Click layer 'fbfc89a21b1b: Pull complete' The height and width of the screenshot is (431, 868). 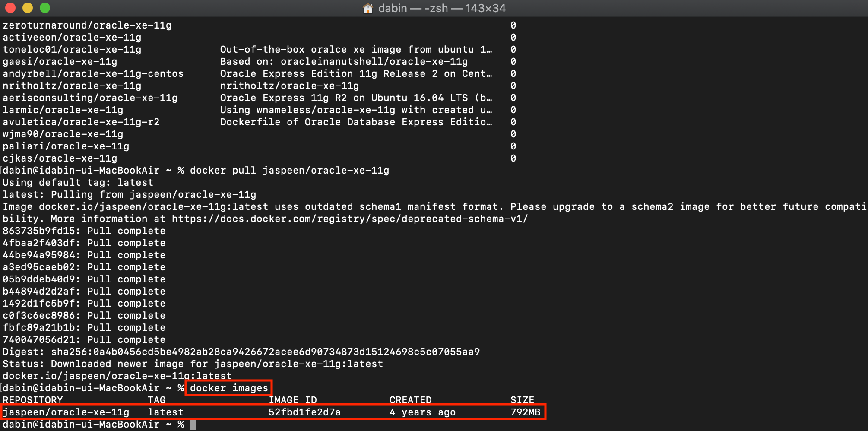(84, 328)
